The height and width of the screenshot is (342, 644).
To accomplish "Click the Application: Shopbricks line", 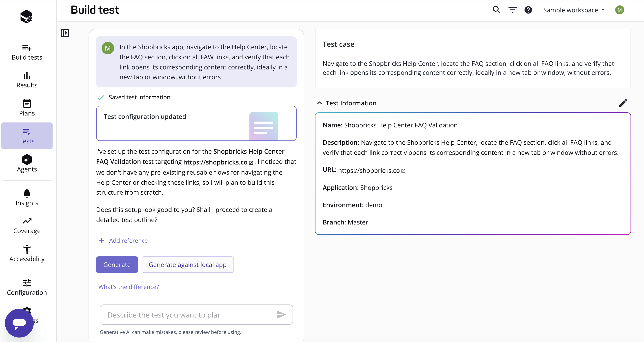I will (358, 187).
